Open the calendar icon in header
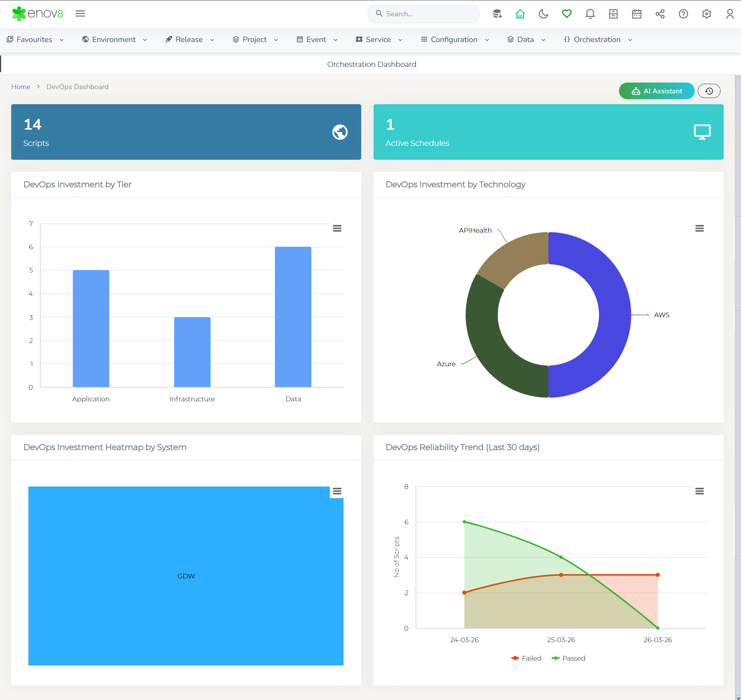Screen dimensions: 741x700 (x=636, y=14)
